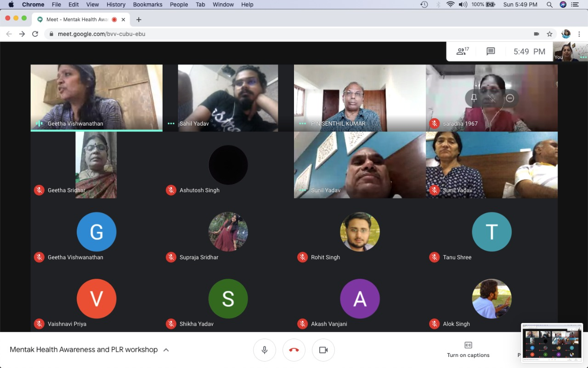Click the camera permission icon in address bar
Image resolution: width=588 pixels, height=368 pixels.
[536, 34]
